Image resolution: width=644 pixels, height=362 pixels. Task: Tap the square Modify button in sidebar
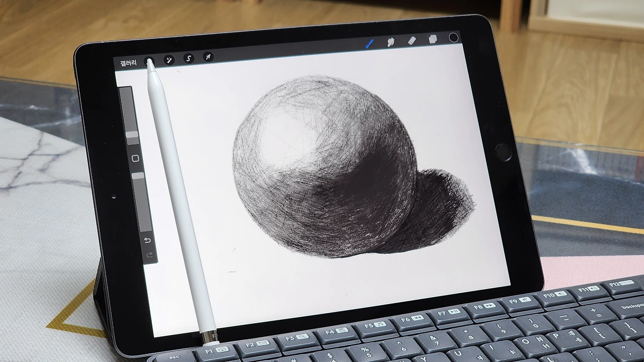pos(135,158)
